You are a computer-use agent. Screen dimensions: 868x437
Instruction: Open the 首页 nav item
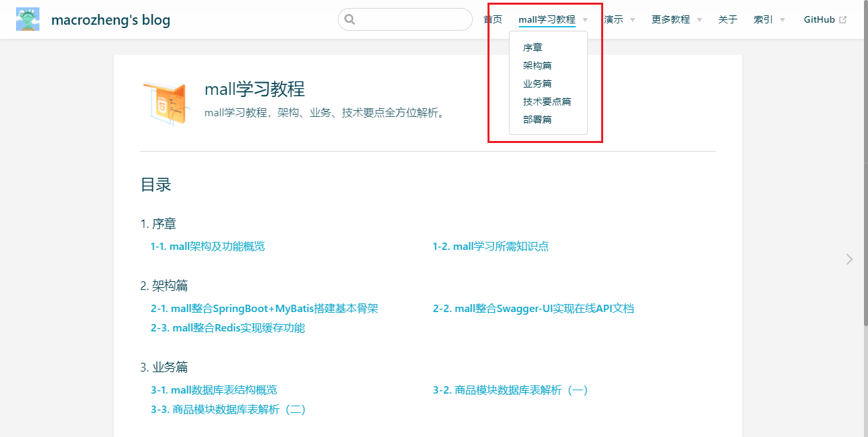coord(493,19)
